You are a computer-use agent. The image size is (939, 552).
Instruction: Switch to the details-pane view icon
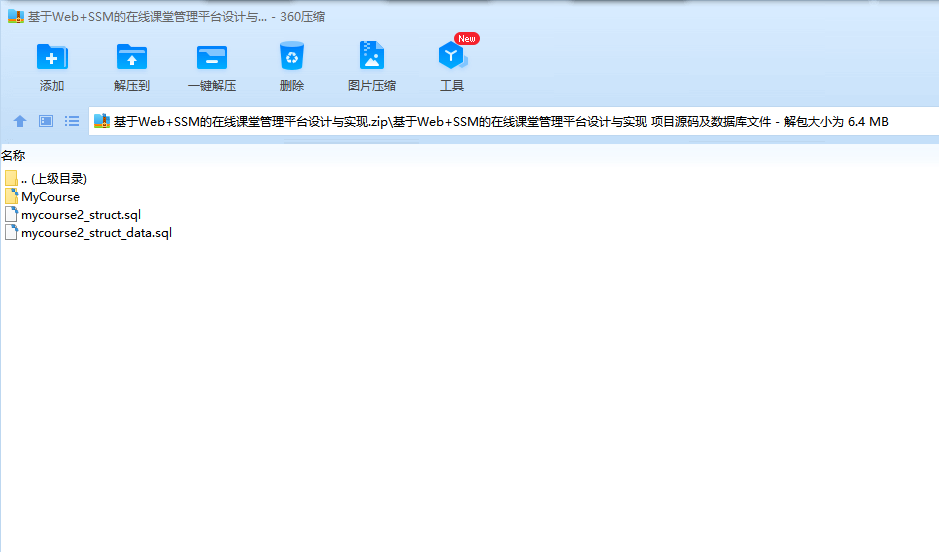[x=46, y=122]
